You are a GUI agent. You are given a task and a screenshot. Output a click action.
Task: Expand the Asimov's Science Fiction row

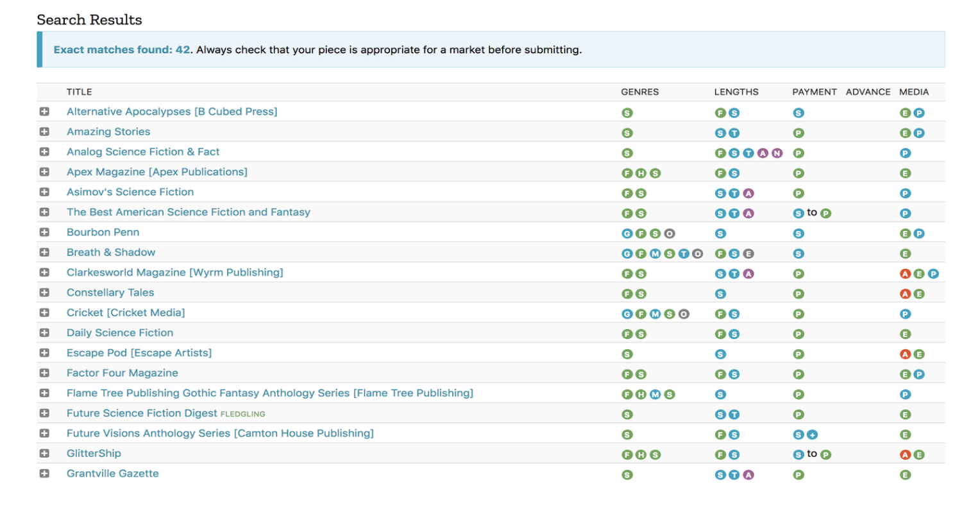pos(44,192)
